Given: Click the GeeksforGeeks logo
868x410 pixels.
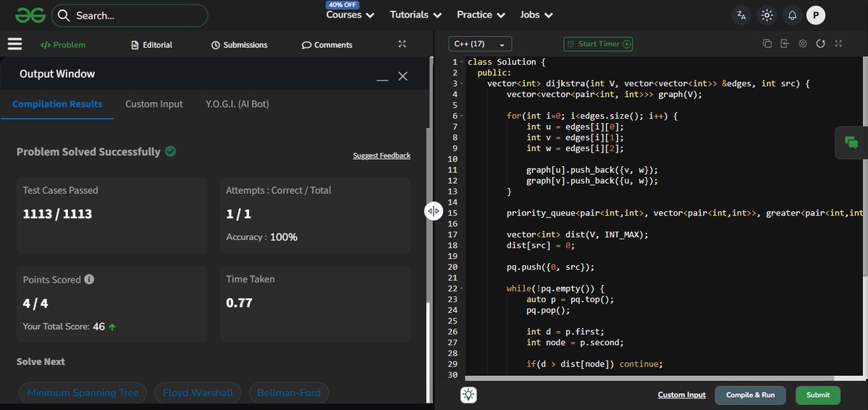Looking at the screenshot, I should coord(30,15).
